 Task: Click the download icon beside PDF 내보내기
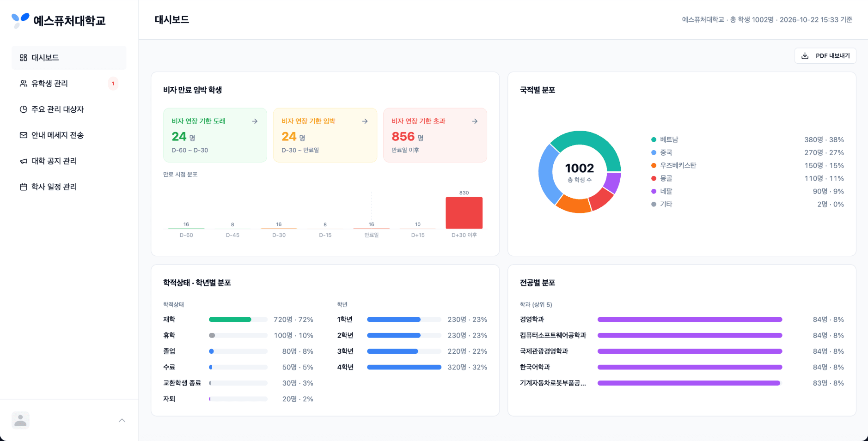pos(805,56)
